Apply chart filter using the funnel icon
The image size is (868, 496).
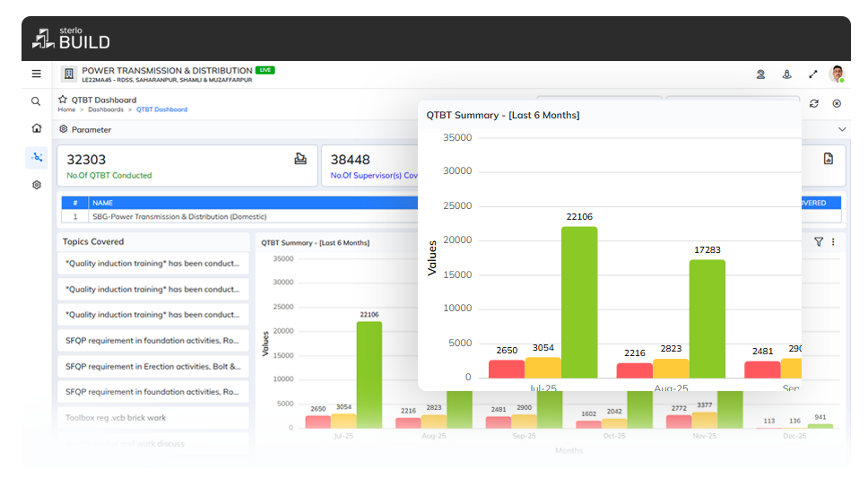(x=818, y=241)
